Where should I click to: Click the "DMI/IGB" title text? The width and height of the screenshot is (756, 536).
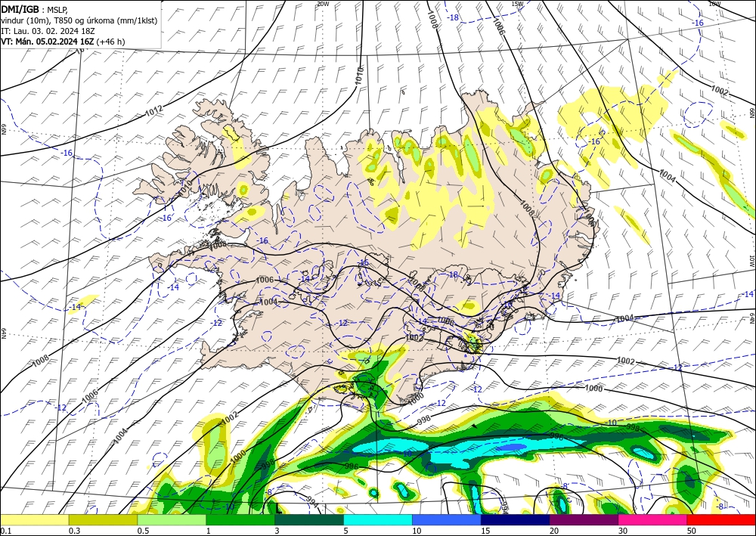tap(20, 8)
